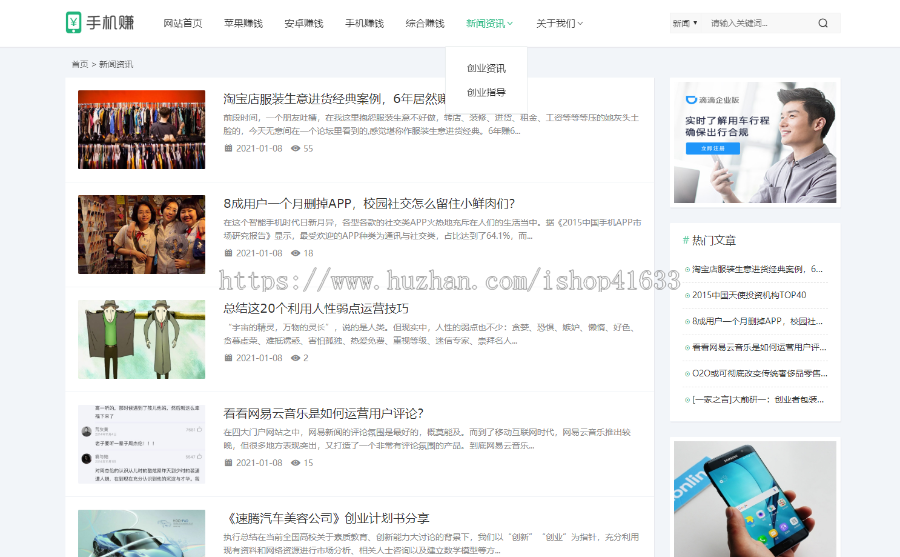Click calendar icon of 淘宝店服装 article
The height and width of the screenshot is (557, 900).
click(228, 148)
